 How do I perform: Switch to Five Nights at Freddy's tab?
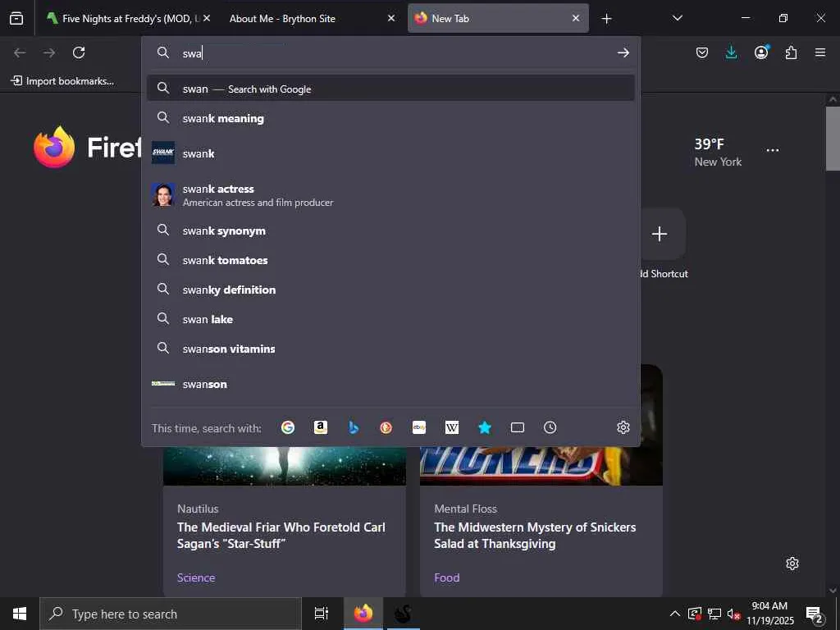click(124, 18)
